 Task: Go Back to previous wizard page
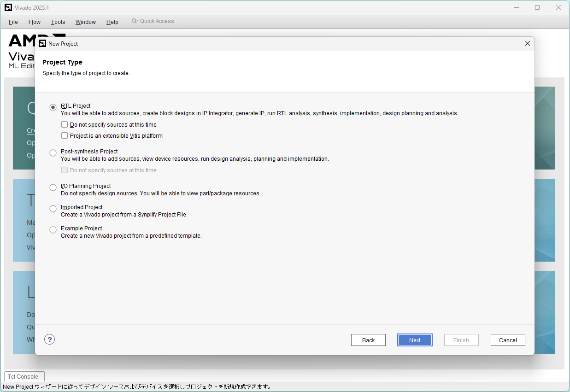tap(368, 340)
